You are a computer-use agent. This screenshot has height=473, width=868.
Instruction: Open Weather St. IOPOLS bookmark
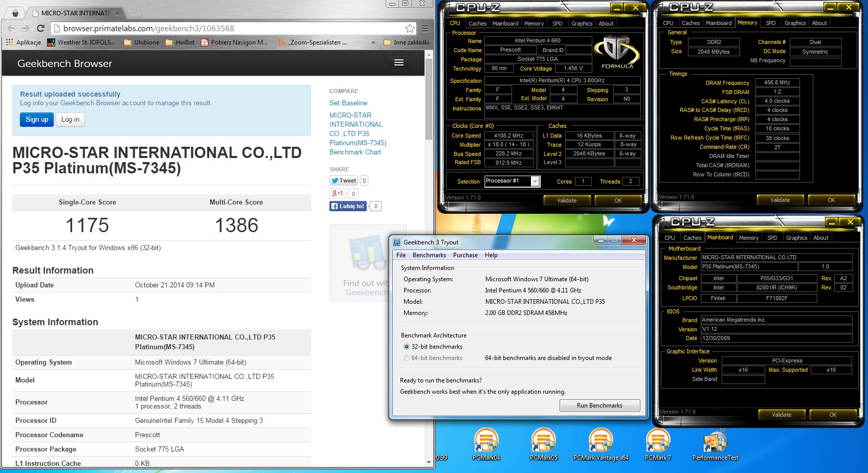[x=81, y=42]
